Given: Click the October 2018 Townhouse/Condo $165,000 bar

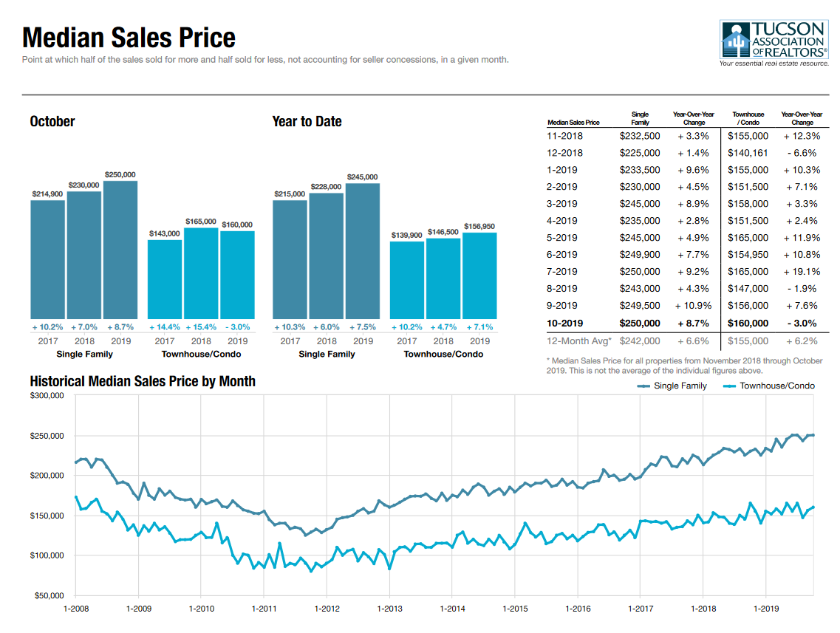Looking at the screenshot, I should (x=201, y=273).
